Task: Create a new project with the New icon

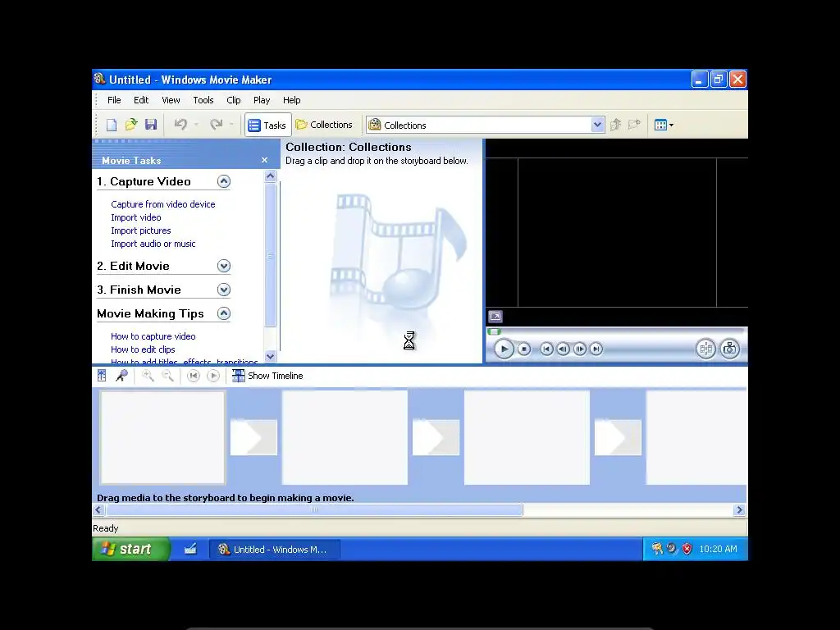Action: click(112, 125)
